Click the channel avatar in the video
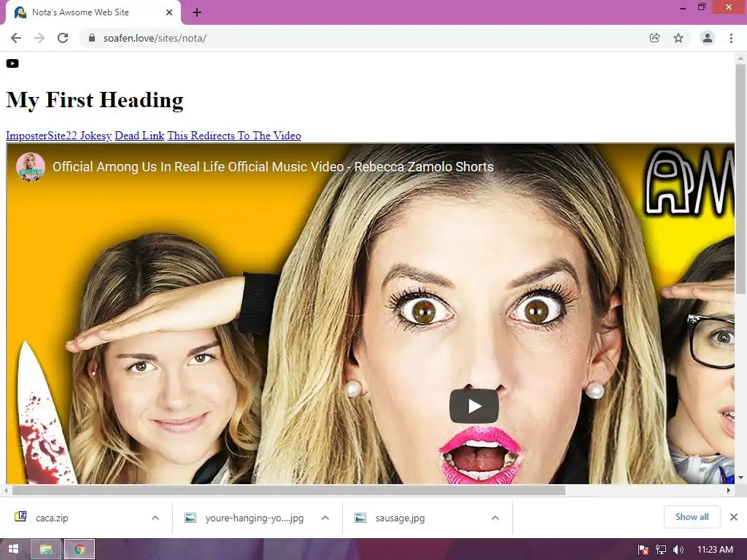Screen dimensions: 747x560 (x=31, y=167)
